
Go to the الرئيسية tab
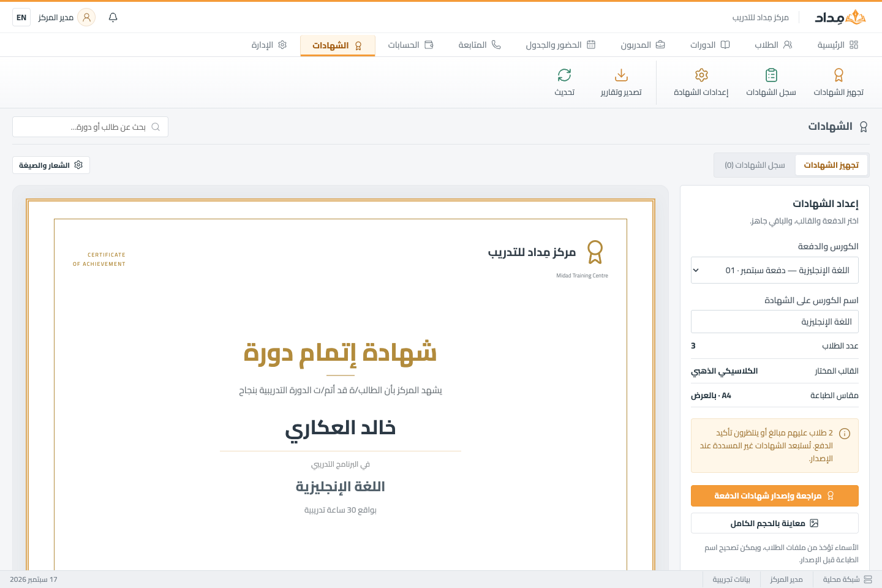pos(838,45)
